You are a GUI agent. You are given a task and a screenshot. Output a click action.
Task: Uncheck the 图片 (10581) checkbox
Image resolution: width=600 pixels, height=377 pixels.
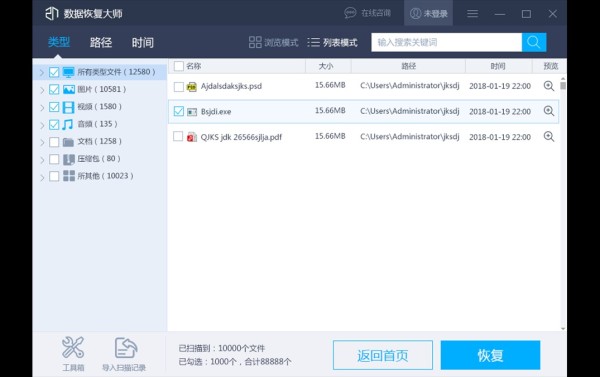[54, 90]
